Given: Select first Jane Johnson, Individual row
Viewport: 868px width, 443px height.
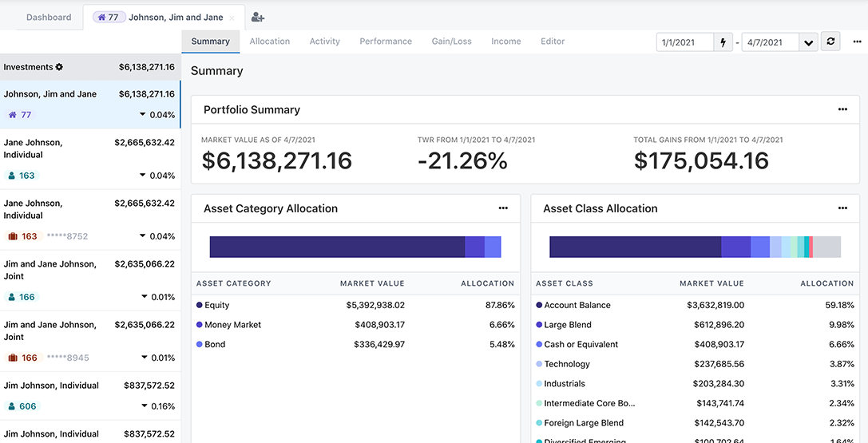Looking at the screenshot, I should tap(90, 160).
